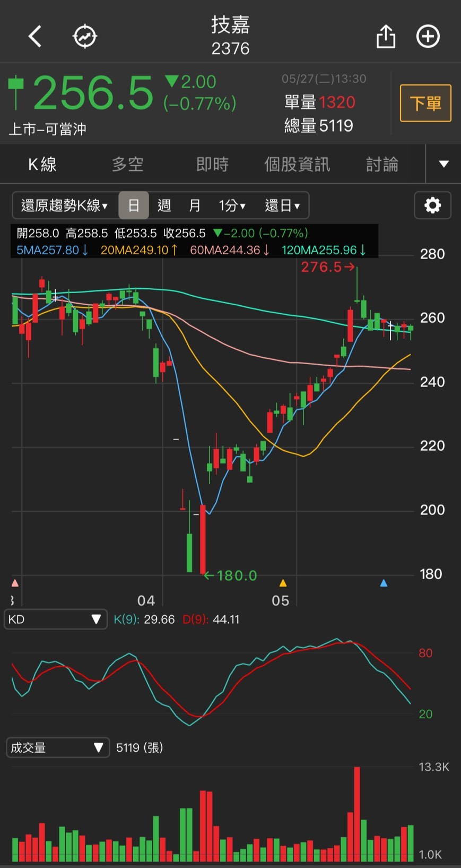
Task: Open the 1分 minute interval dropdown
Action: [232, 205]
